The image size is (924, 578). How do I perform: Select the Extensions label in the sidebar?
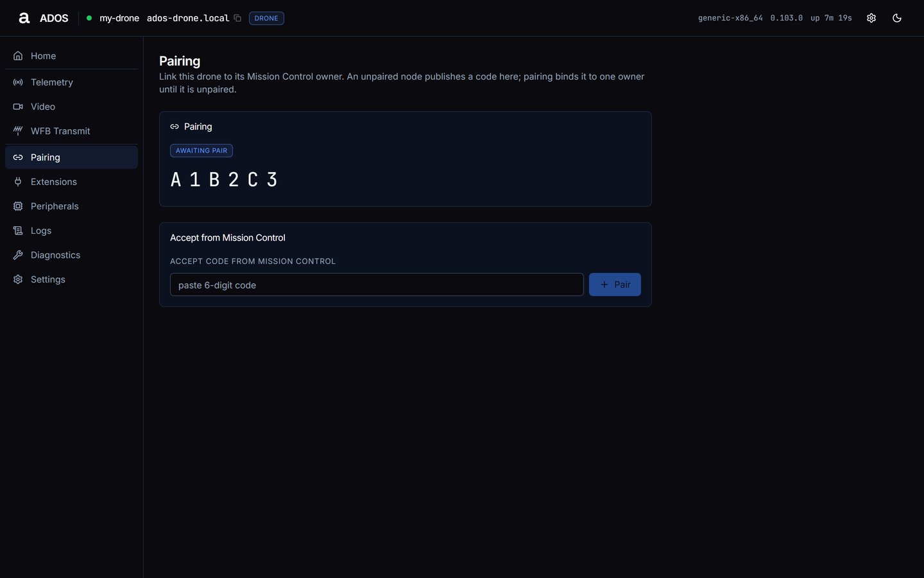[x=54, y=182]
